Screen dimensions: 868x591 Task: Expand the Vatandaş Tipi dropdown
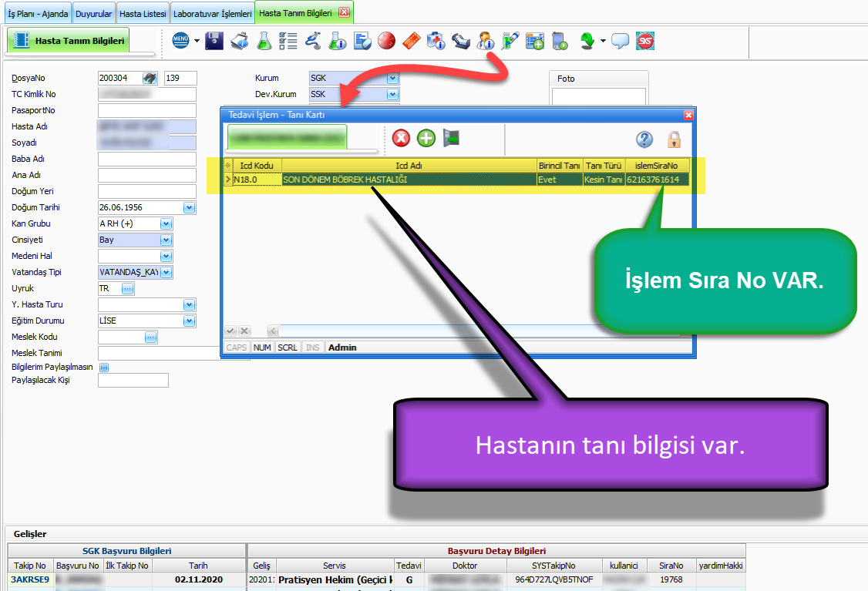pyautogui.click(x=166, y=272)
